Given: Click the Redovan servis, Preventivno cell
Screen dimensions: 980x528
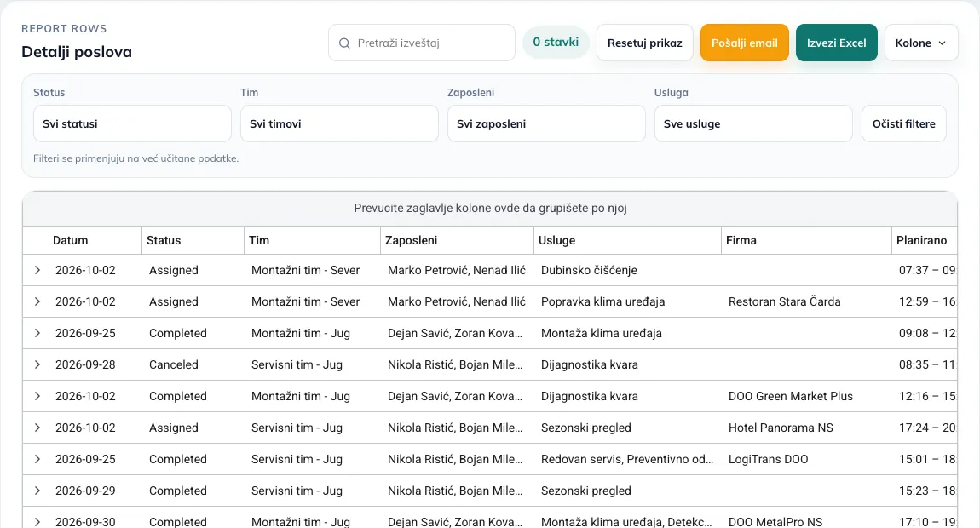Looking at the screenshot, I should pos(627,459).
